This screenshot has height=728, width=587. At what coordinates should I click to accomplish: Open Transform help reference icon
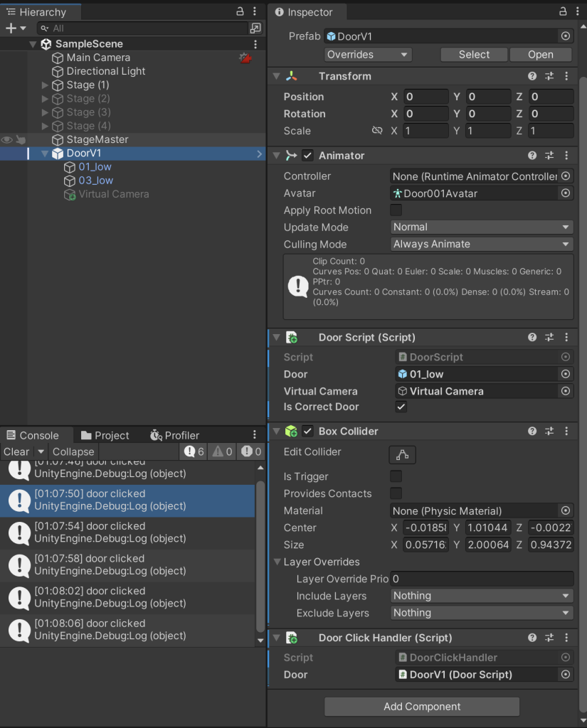pyautogui.click(x=532, y=76)
